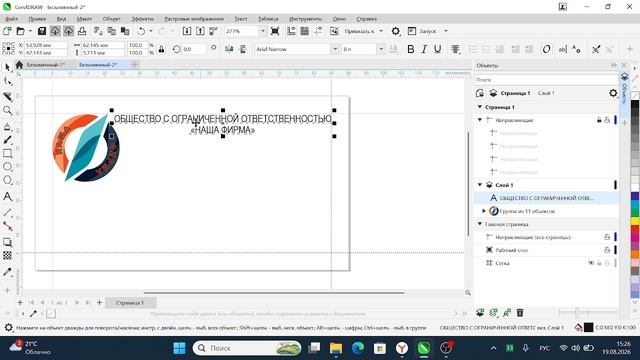The image size is (640, 360).
Task: Collapse the Слой 1 tree node
Action: pyautogui.click(x=480, y=185)
